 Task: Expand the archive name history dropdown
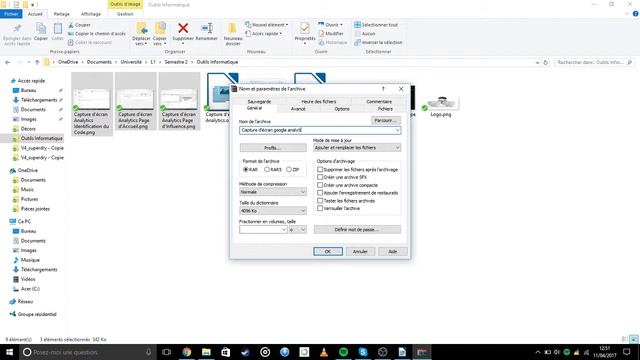click(x=397, y=131)
